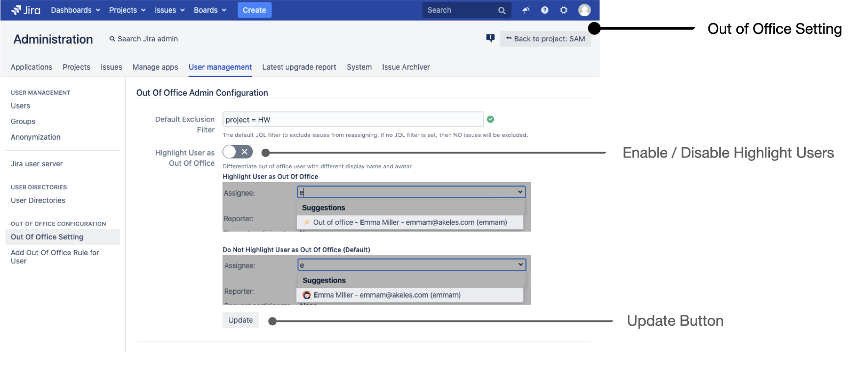Open the Boards dropdown menu

210,10
